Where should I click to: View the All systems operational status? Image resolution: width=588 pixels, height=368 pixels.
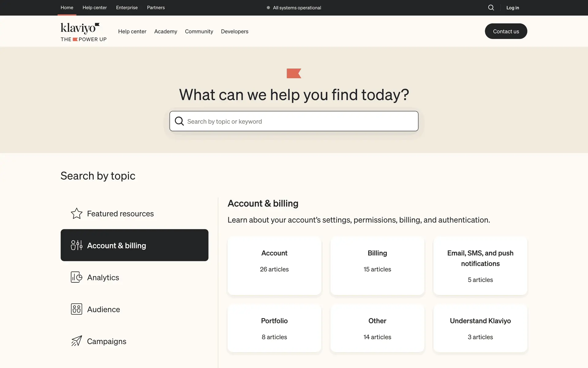[294, 8]
